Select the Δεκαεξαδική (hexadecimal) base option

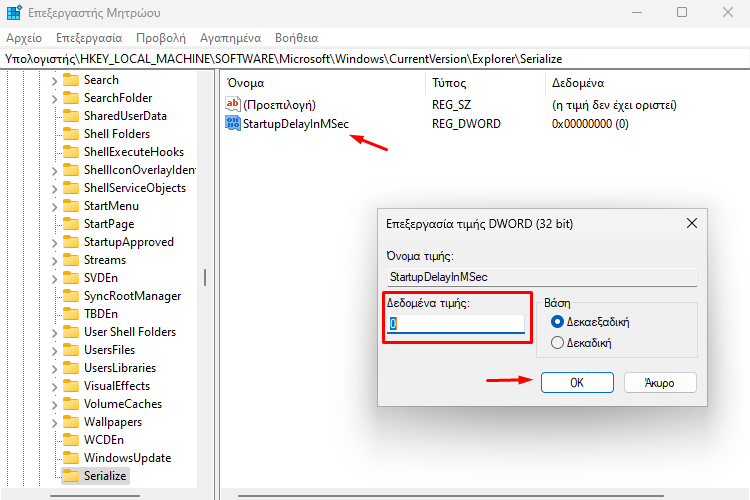(557, 322)
